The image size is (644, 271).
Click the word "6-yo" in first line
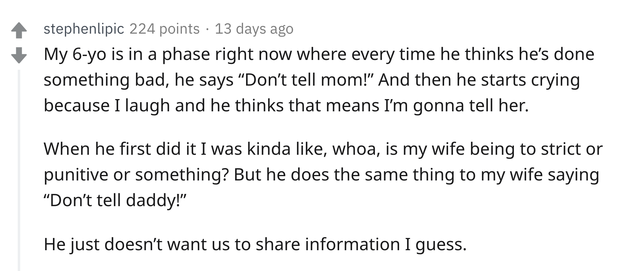pyautogui.click(x=89, y=55)
